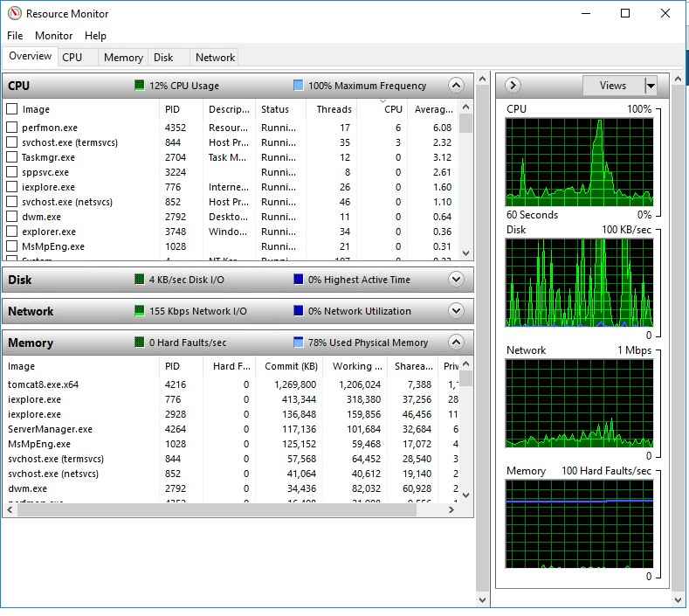Select the iexplore.exe checkbox in CPU list
Viewport: 689px width, 616px height.
coord(12,187)
